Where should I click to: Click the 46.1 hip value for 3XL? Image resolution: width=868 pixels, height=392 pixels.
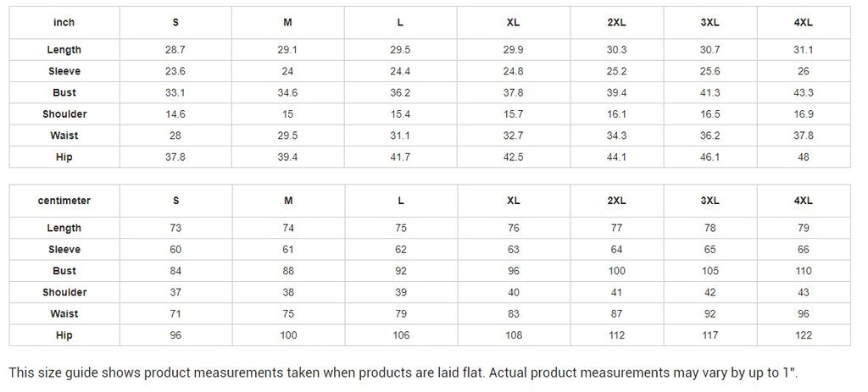(x=709, y=157)
